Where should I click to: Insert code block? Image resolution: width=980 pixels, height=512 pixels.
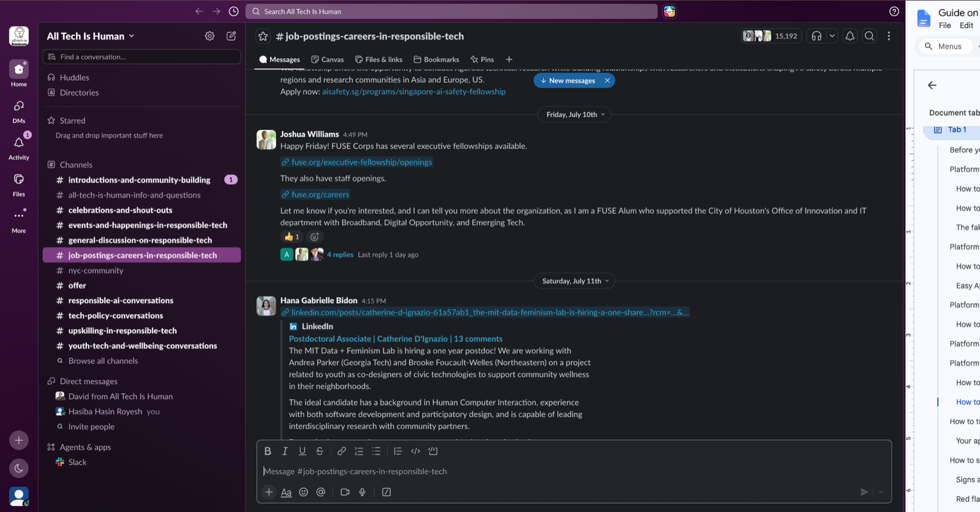click(x=433, y=451)
